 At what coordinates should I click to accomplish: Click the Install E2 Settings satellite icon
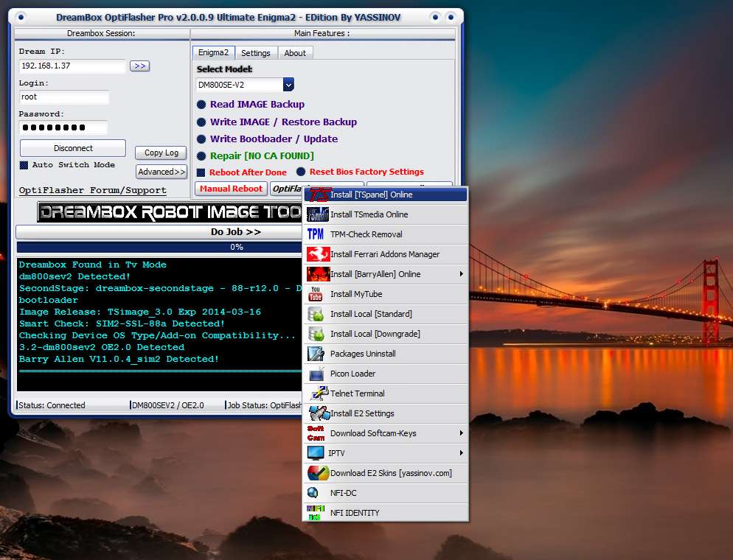pos(319,413)
